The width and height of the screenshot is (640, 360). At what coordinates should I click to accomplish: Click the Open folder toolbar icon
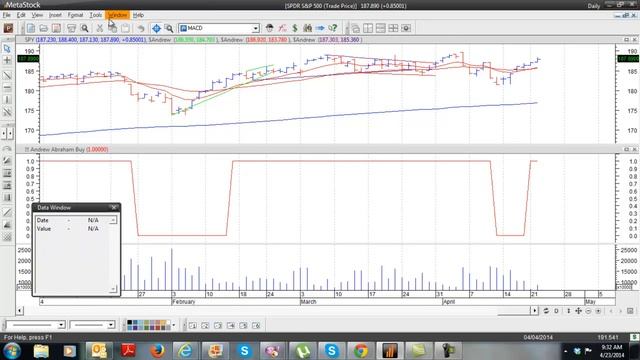pyautogui.click(x=44, y=28)
